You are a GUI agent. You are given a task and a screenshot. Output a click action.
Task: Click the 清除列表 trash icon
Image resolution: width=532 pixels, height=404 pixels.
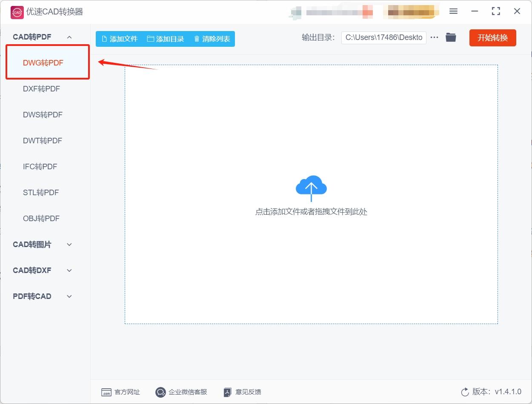196,38
